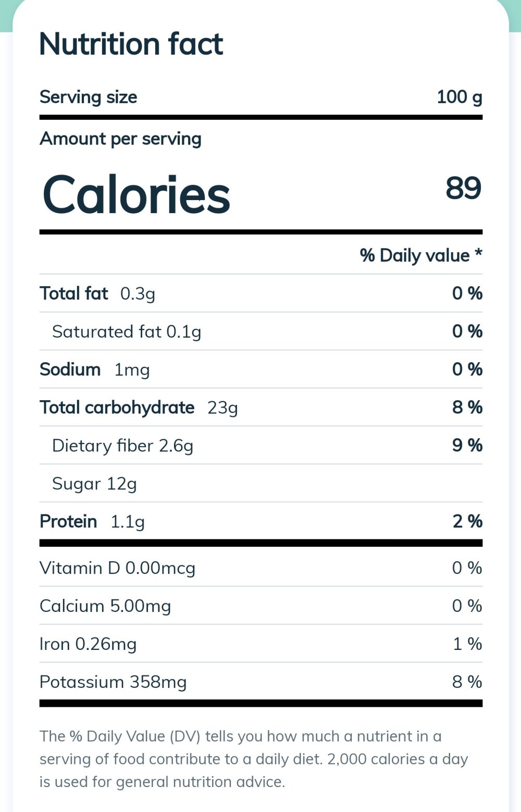Tap the 100 g serving value
Viewport: 521px width, 812px height.
(459, 97)
